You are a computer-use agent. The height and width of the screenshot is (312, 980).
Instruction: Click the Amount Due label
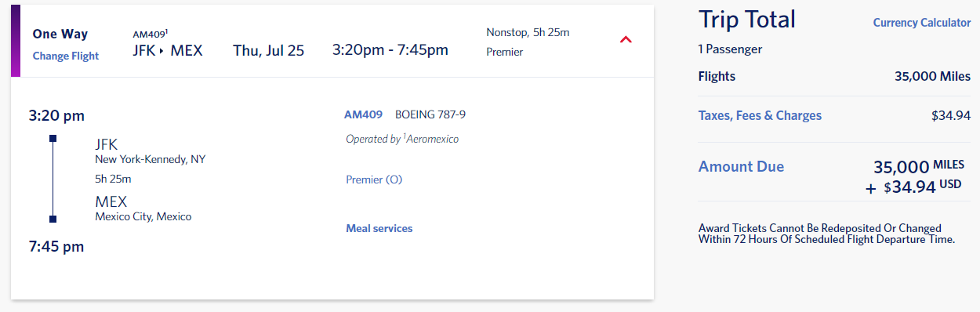click(741, 166)
